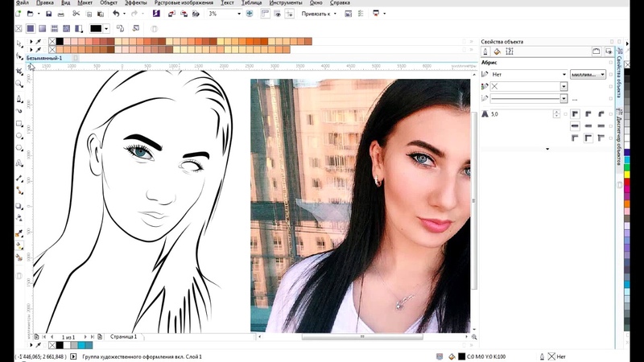Choose the Fountain fill type button
This screenshot has width=644, height=362.
(x=43, y=29)
